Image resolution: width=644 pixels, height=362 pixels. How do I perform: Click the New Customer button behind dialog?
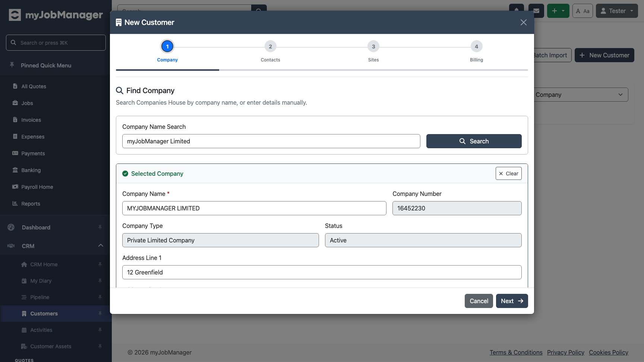pos(604,55)
